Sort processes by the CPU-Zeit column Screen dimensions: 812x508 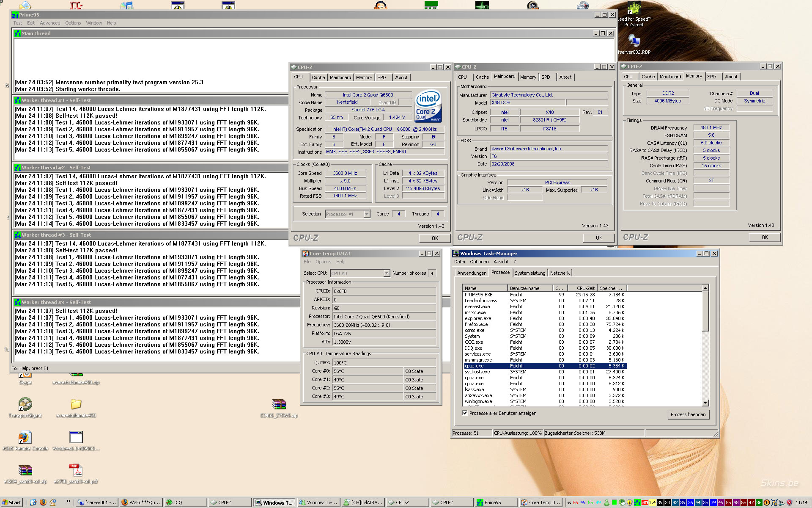tap(582, 288)
